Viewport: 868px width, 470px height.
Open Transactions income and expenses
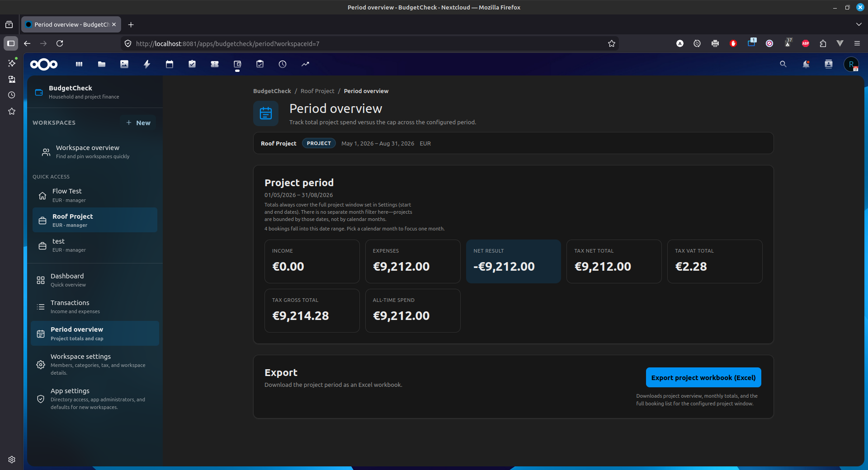pos(95,307)
